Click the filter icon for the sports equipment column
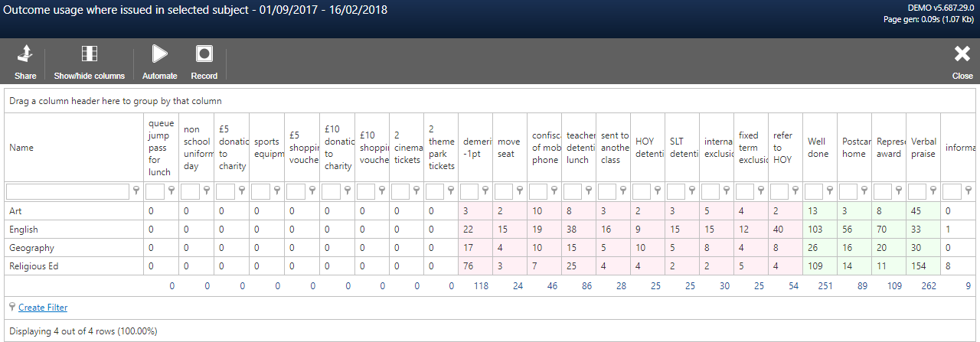 (279, 191)
